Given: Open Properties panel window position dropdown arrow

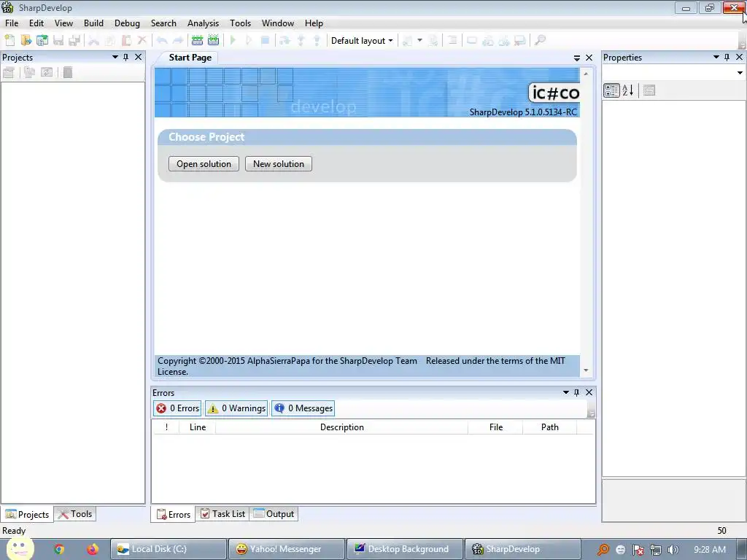Looking at the screenshot, I should [716, 57].
